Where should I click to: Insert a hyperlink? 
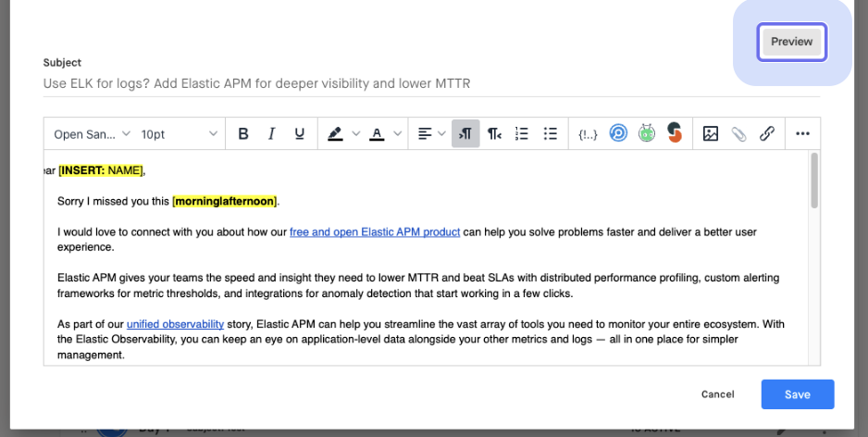[x=767, y=134]
